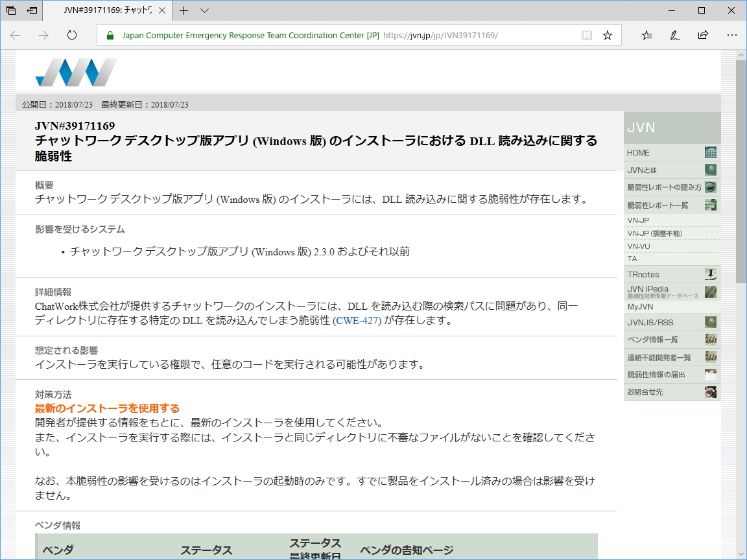The width and height of the screenshot is (747, 560).
Task: Click the set tabs aside icon
Action: (x=32, y=10)
